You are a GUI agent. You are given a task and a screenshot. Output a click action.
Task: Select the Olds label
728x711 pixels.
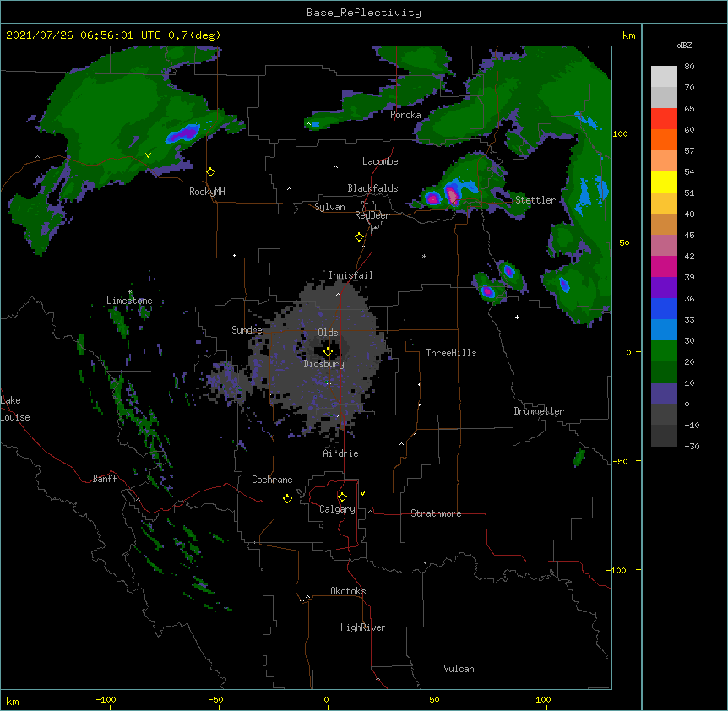click(328, 333)
